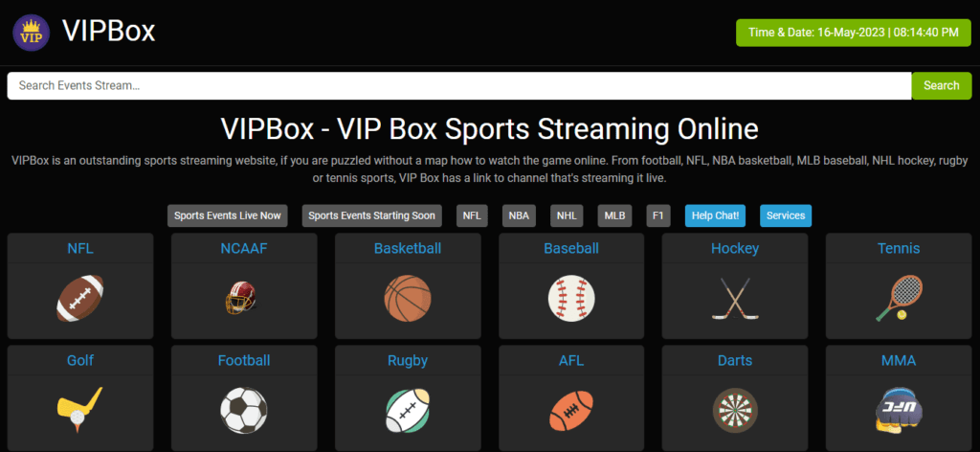980x452 pixels.
Task: Click the green-striped rugby ball icon
Action: coord(408,411)
